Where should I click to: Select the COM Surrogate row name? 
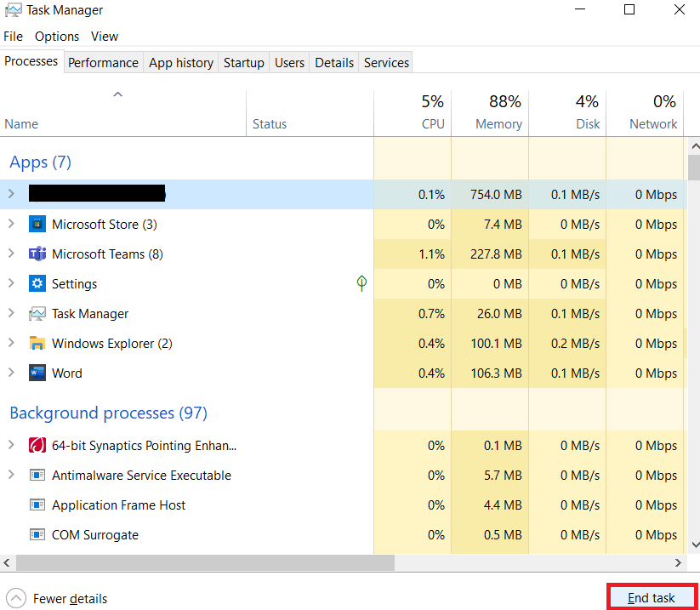(95, 535)
